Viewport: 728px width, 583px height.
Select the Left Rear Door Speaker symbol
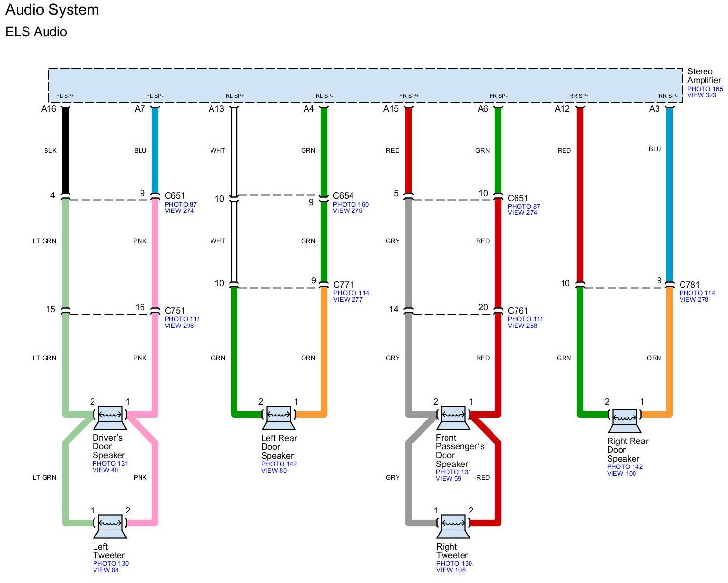pyautogui.click(x=279, y=418)
